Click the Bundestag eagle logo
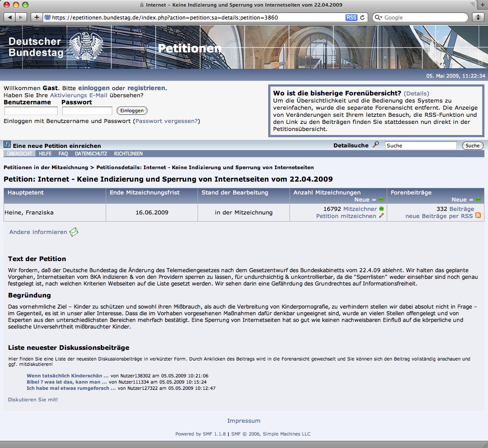 [86, 46]
